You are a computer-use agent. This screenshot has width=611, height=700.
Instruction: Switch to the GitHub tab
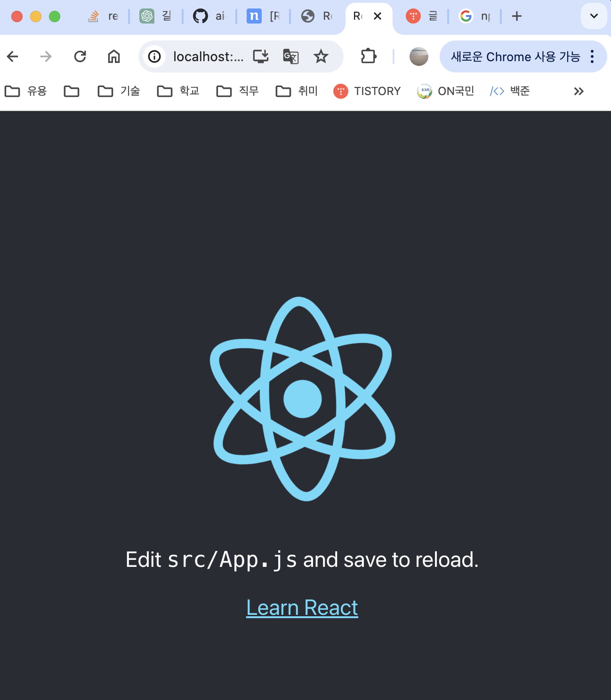209,16
